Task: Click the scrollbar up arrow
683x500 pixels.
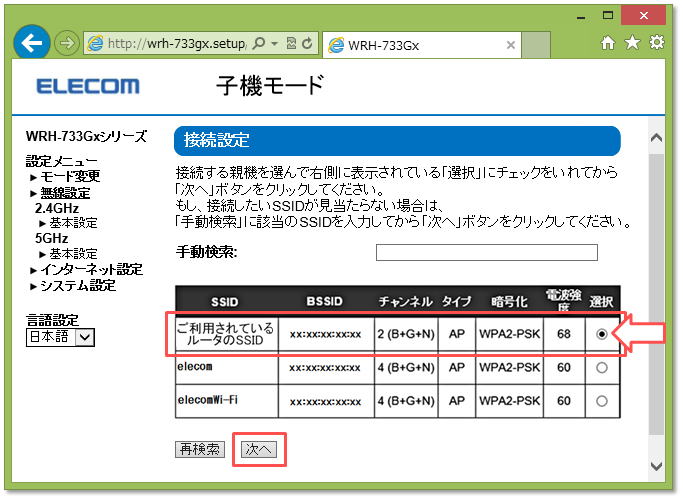Action: pos(656,138)
